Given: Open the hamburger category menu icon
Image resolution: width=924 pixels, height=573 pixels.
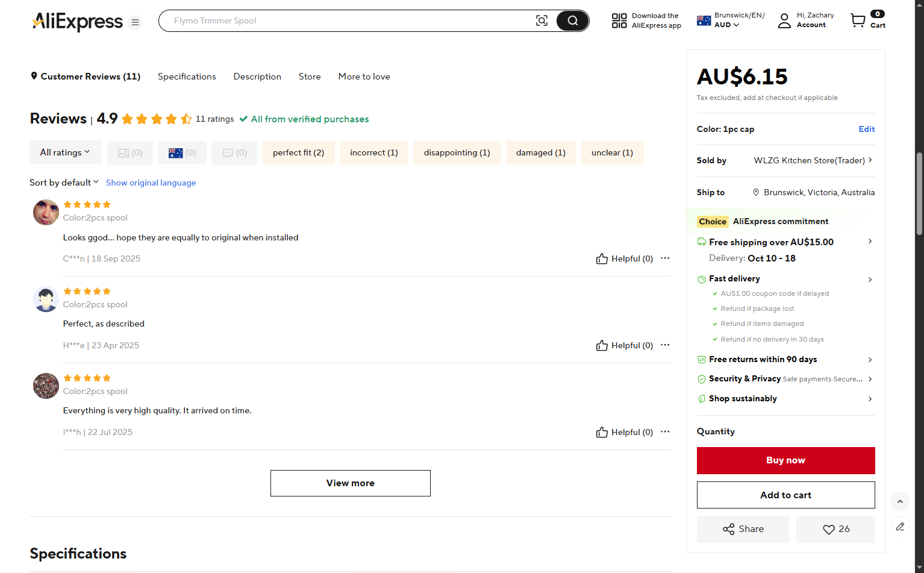Looking at the screenshot, I should (x=136, y=22).
